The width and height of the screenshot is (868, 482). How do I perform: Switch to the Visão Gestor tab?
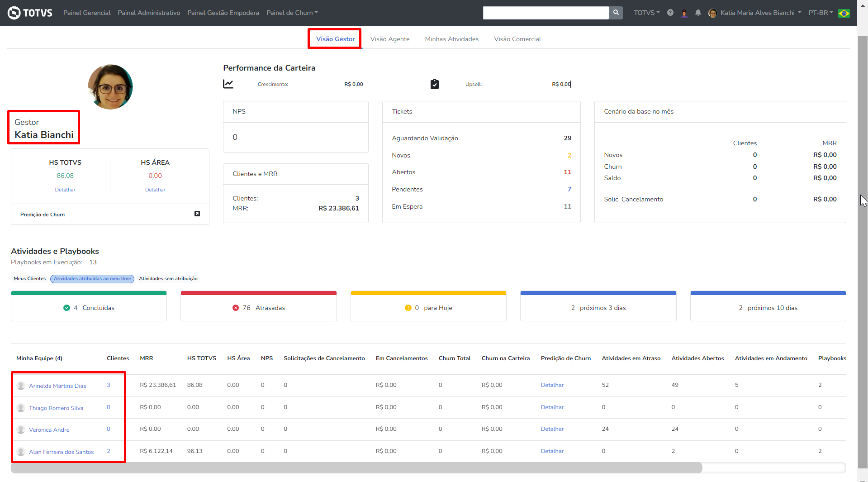tap(335, 39)
